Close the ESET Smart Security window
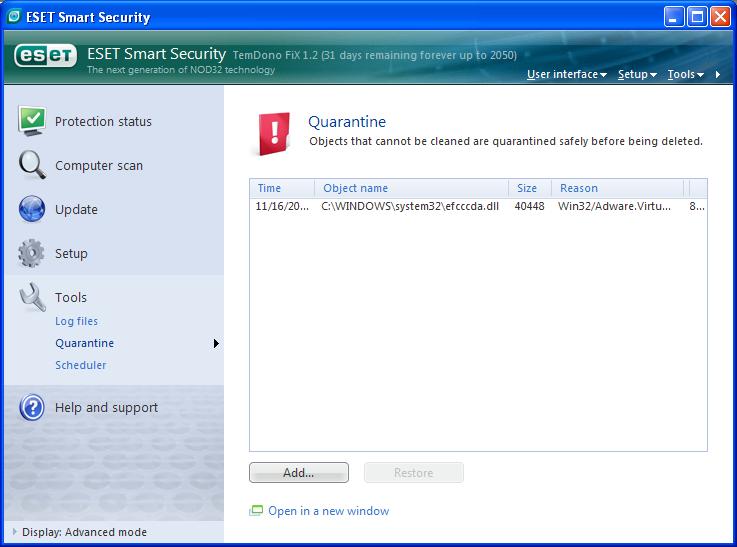This screenshot has height=547, width=737. click(x=721, y=17)
